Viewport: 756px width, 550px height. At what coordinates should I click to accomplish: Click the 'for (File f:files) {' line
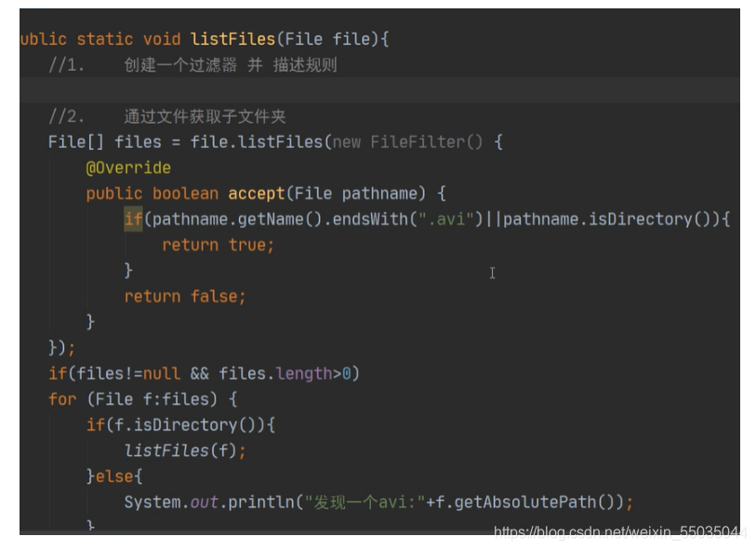[x=142, y=399]
